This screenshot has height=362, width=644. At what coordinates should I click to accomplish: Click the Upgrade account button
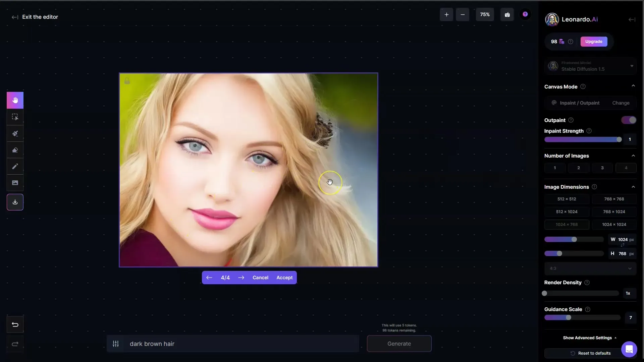594,41
